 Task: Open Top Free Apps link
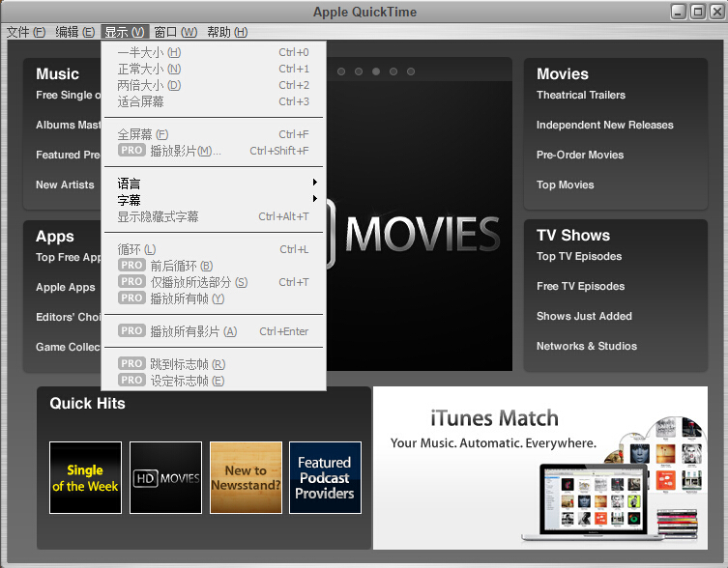pyautogui.click(x=69, y=257)
